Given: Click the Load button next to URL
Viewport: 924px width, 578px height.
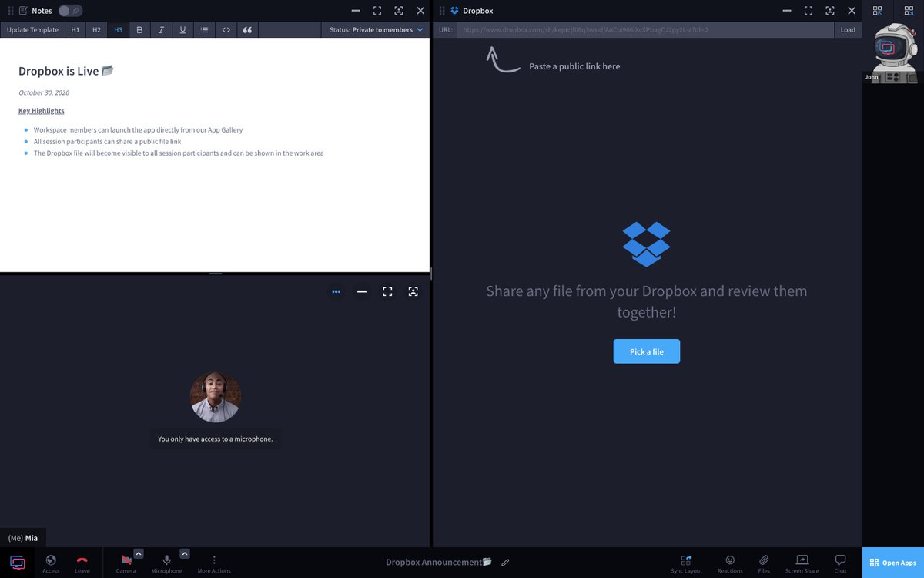Looking at the screenshot, I should point(848,30).
